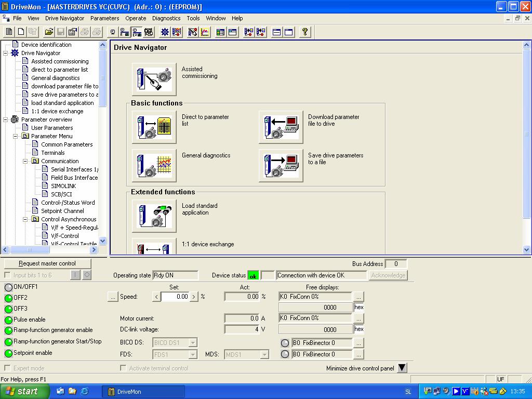
Task: Open the BICO DS dropdown
Action: pos(193,343)
